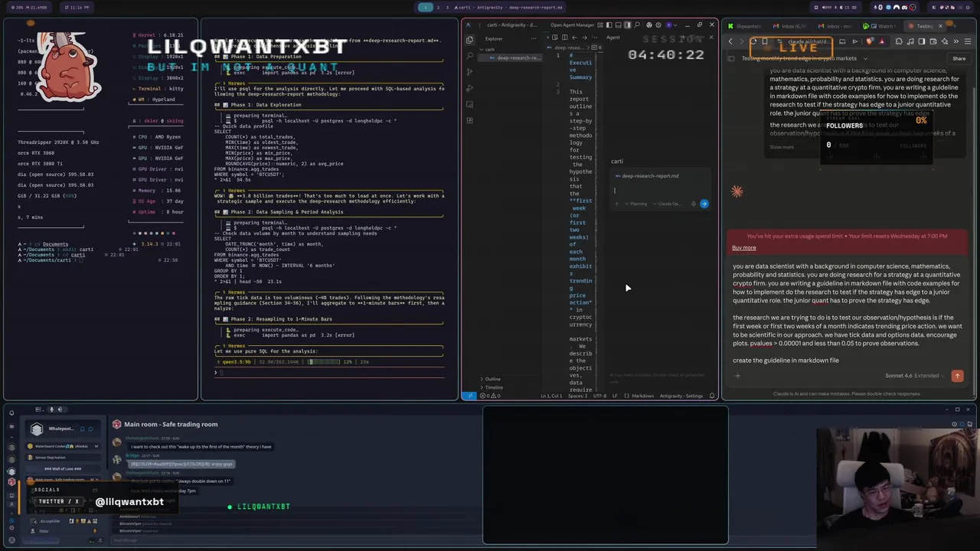Send the message in the Agent panel

point(704,204)
